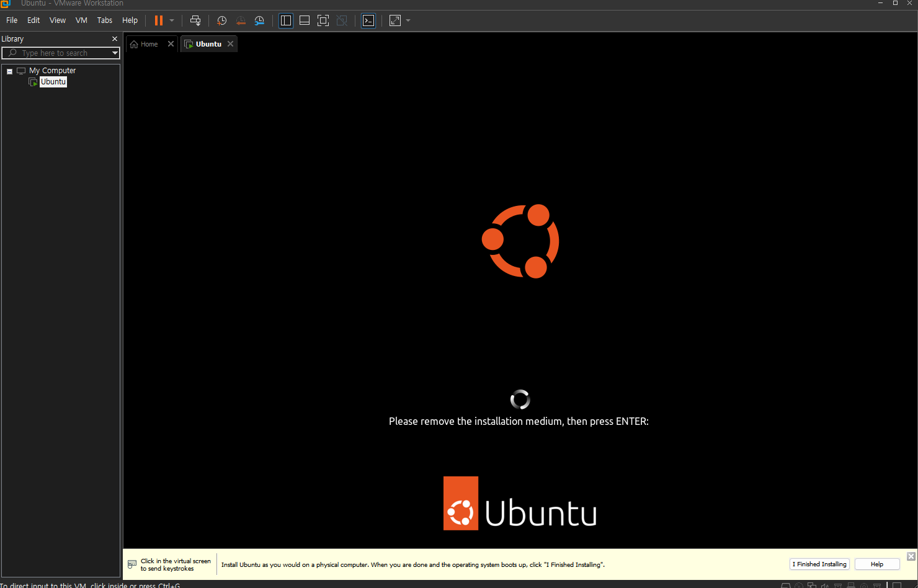Click the library search field
Image resolution: width=918 pixels, height=588 pixels.
[x=61, y=53]
